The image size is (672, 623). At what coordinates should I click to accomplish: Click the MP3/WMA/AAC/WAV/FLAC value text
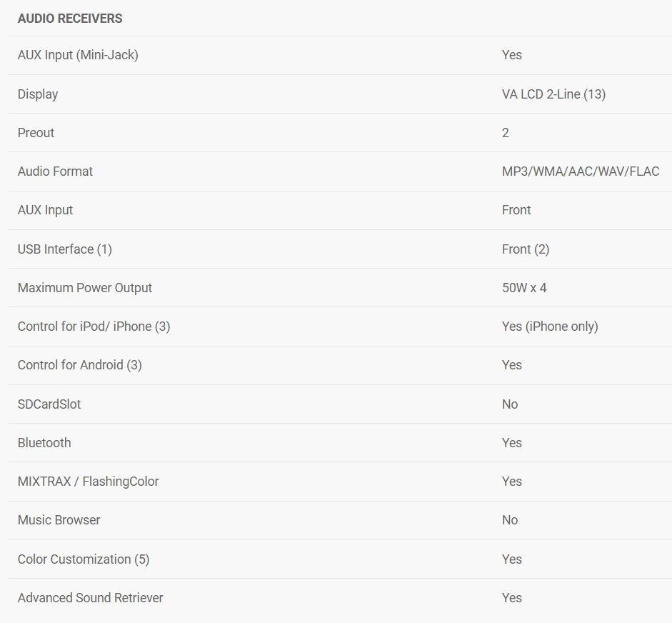[580, 171]
